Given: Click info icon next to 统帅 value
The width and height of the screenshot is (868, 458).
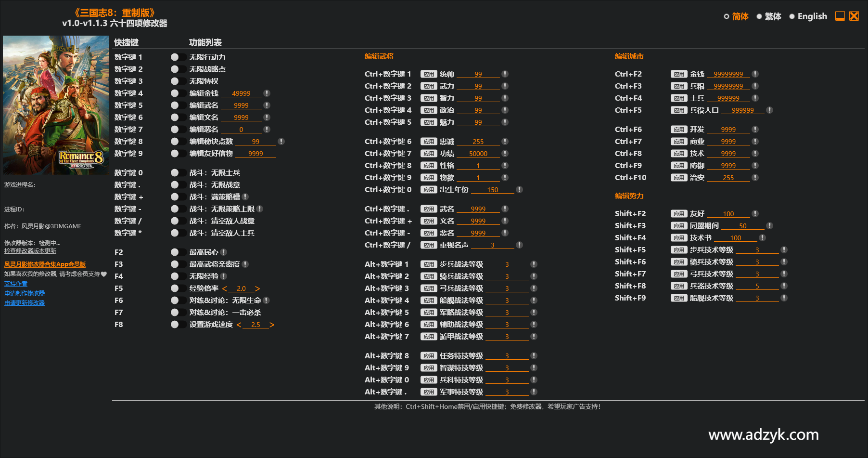Looking at the screenshot, I should click(x=505, y=74).
